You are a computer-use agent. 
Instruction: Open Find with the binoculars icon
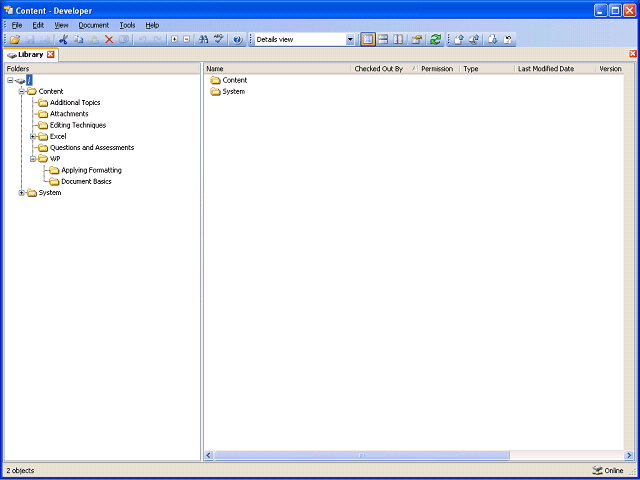coord(203,40)
